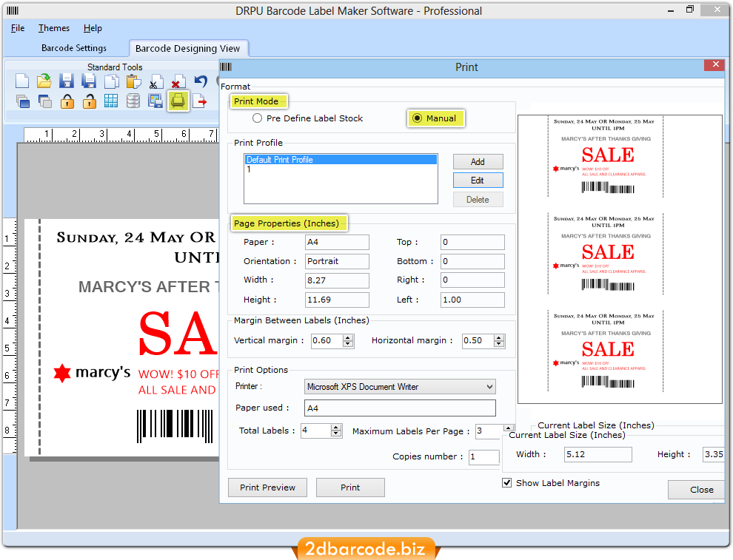This screenshot has height=560, width=733.
Task: Click the page Width field 8.27
Action: pyautogui.click(x=337, y=280)
